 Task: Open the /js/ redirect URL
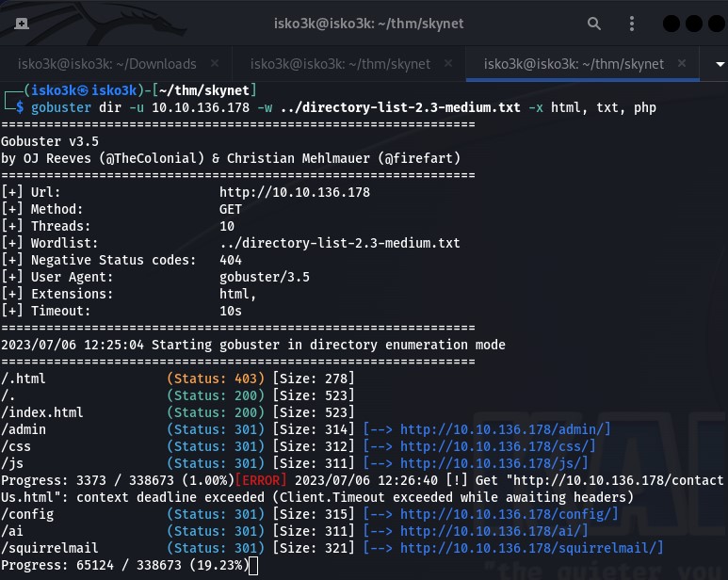[493, 463]
